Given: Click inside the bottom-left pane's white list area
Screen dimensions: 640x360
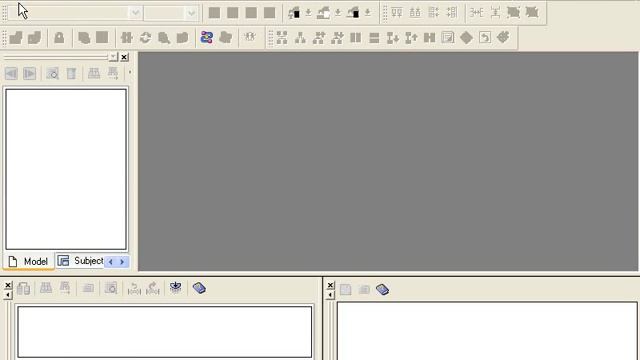Looking at the screenshot, I should tap(164, 332).
